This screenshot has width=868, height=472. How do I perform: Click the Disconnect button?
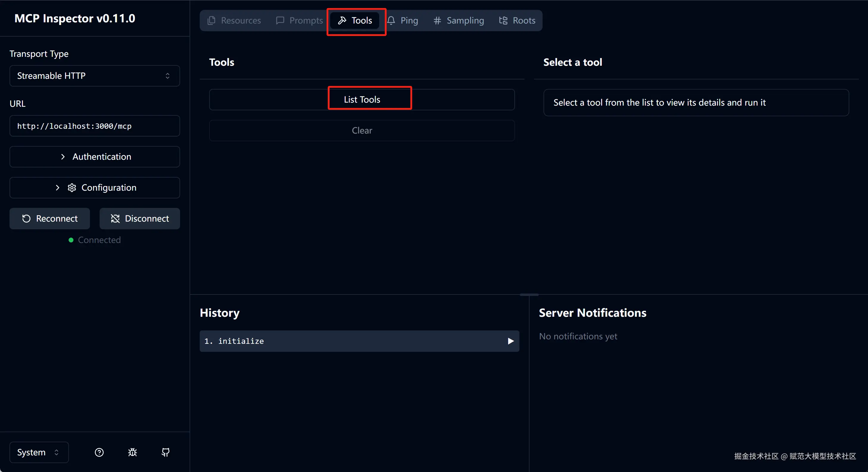[139, 219]
